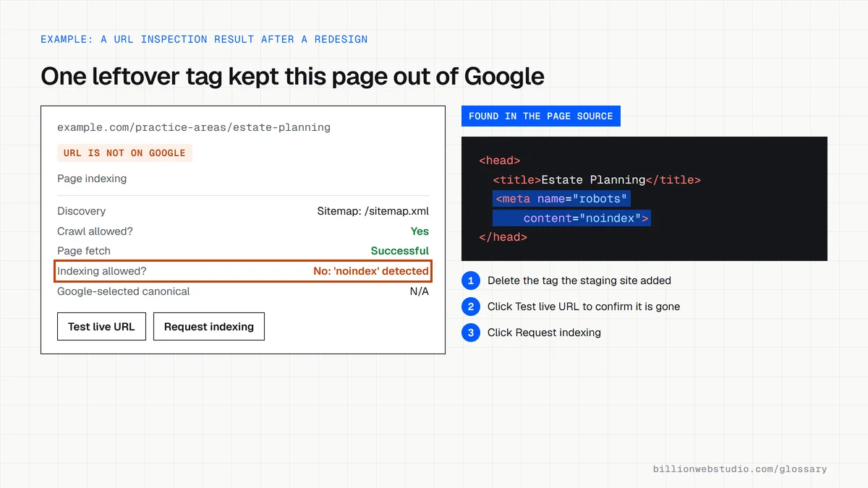Click the highlighted meta name="robots" line

562,199
